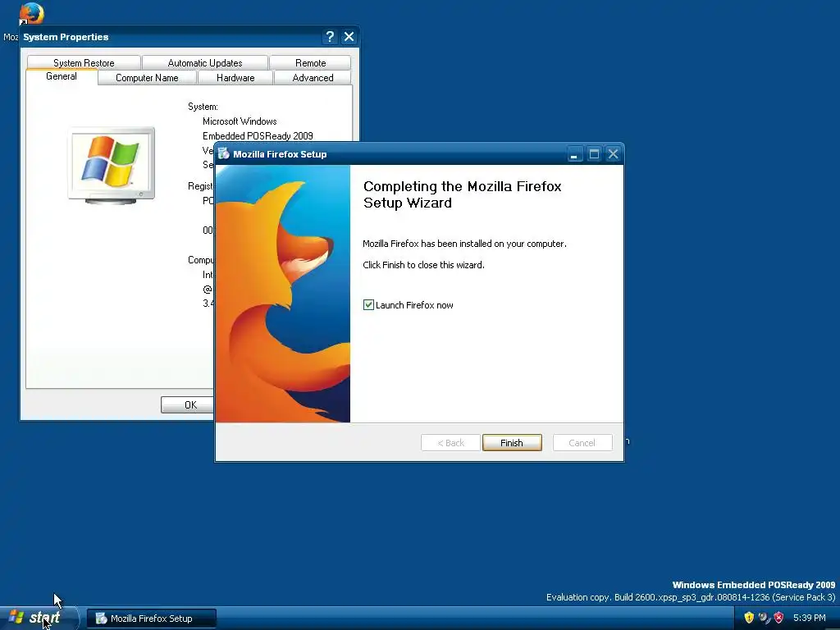Click the 'System:' label in General tab

tap(203, 107)
